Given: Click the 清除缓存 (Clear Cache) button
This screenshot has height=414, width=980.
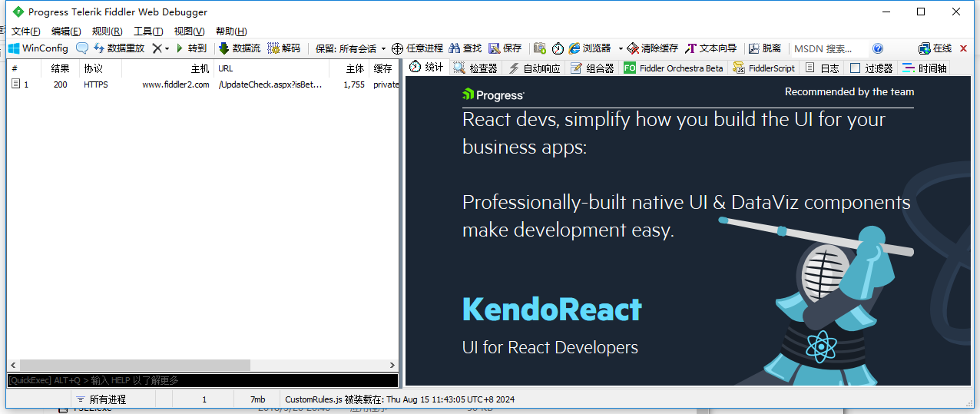Looking at the screenshot, I should click(652, 48).
